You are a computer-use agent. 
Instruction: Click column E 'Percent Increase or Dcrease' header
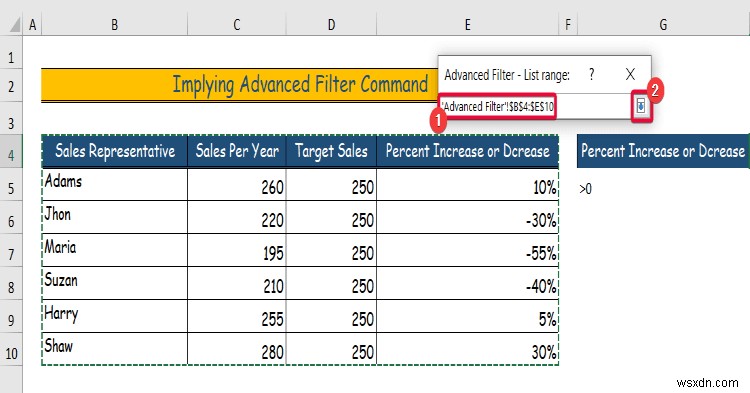467,151
